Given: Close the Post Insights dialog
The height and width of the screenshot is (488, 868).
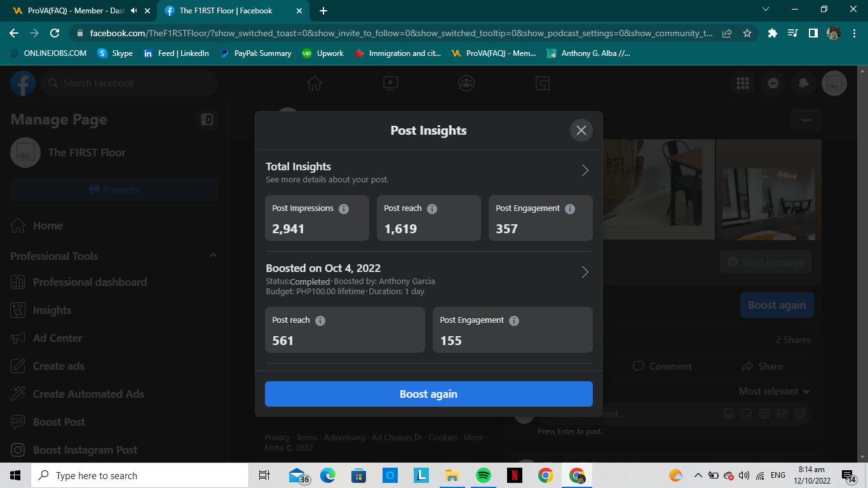Looking at the screenshot, I should [x=581, y=130].
